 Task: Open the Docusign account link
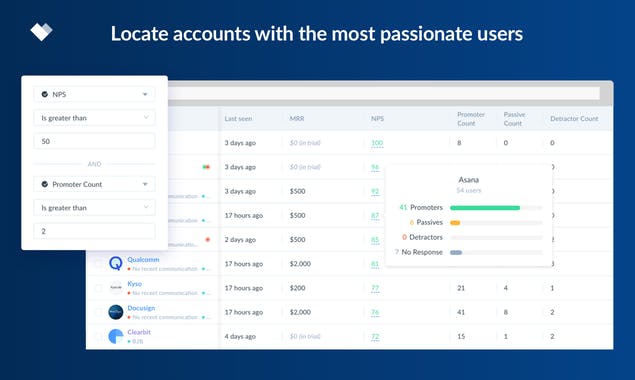coord(141,308)
